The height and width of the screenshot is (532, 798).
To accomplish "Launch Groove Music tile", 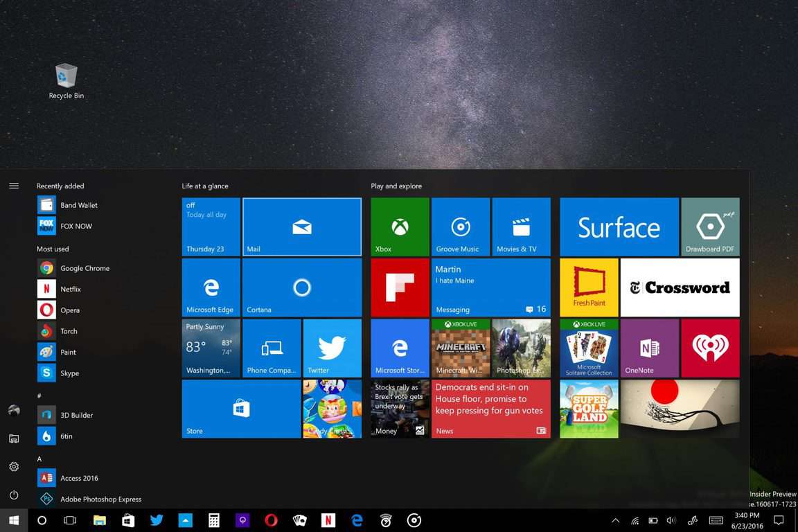I will pyautogui.click(x=460, y=227).
